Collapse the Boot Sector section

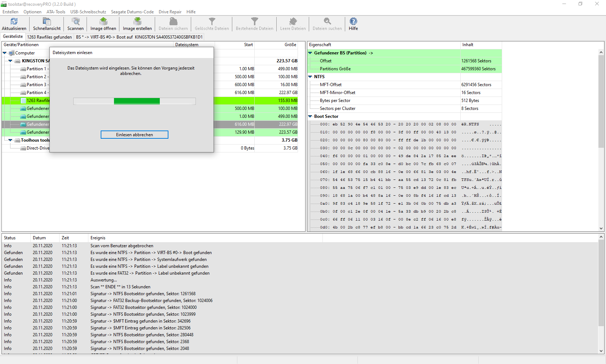[310, 116]
